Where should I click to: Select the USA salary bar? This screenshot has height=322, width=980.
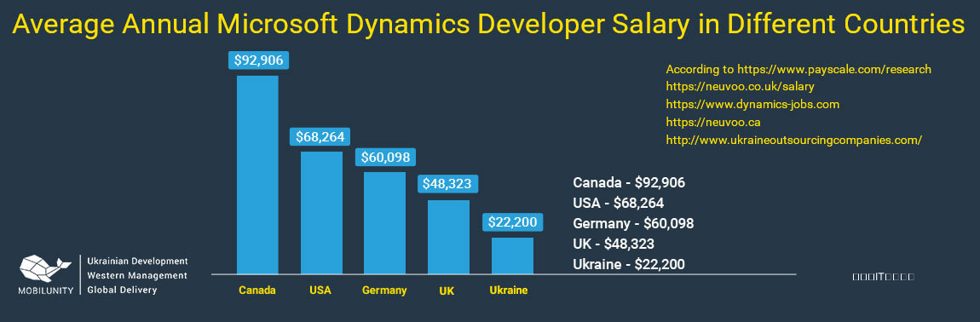[x=321, y=213]
